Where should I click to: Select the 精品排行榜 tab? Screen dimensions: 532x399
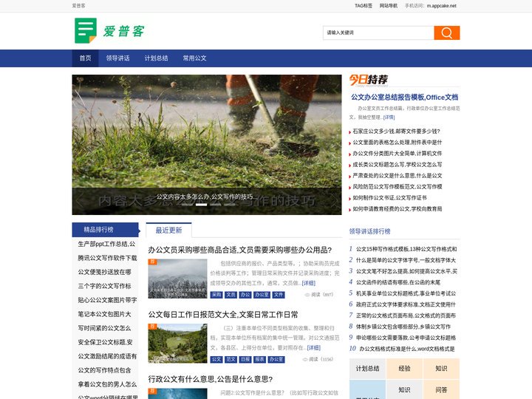105,230
